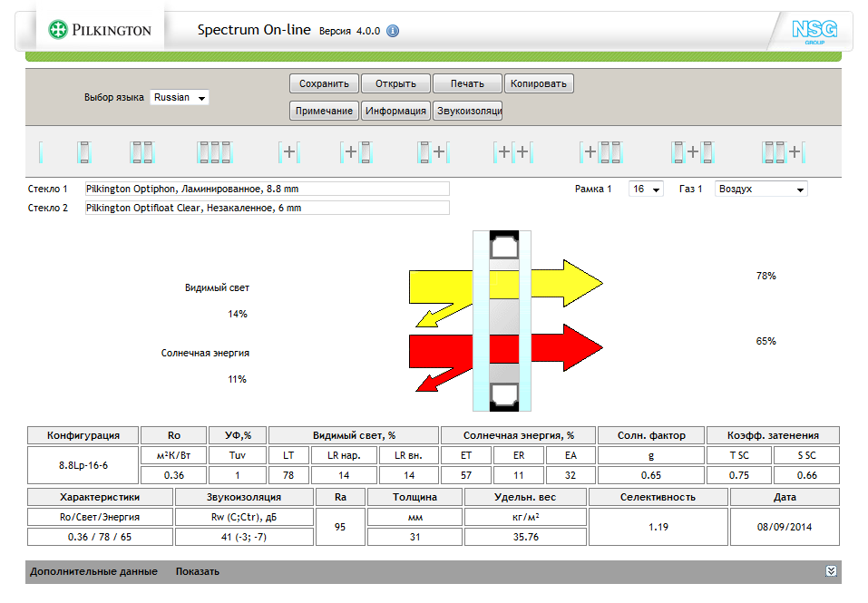Click the Pilkington logo
This screenshot has height=603, width=868.
(100, 30)
